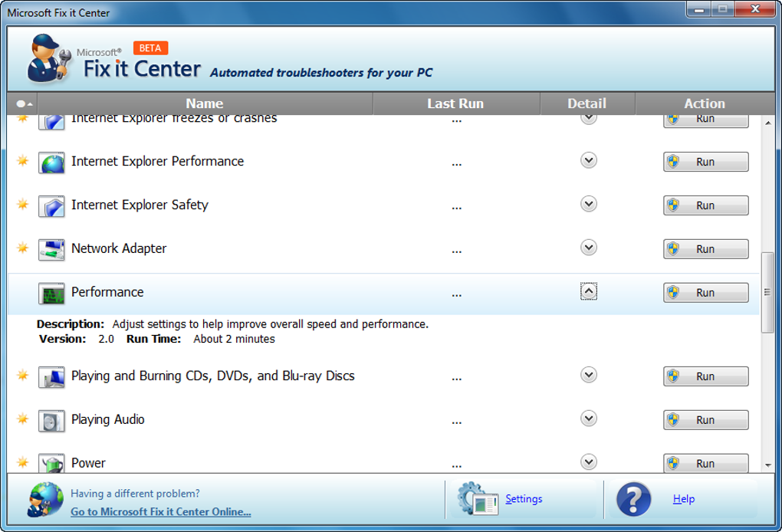
Task: Expand details for Network Adapter
Action: 589,248
